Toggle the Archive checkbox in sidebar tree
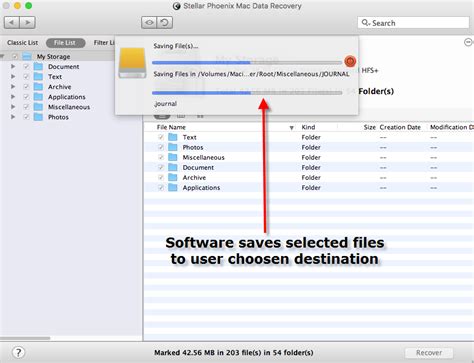 (26, 87)
